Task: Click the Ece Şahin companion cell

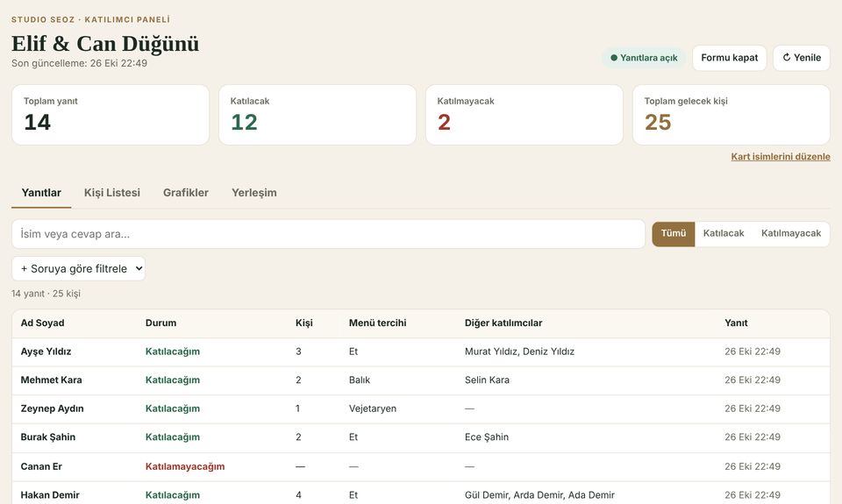Action: tap(487, 437)
